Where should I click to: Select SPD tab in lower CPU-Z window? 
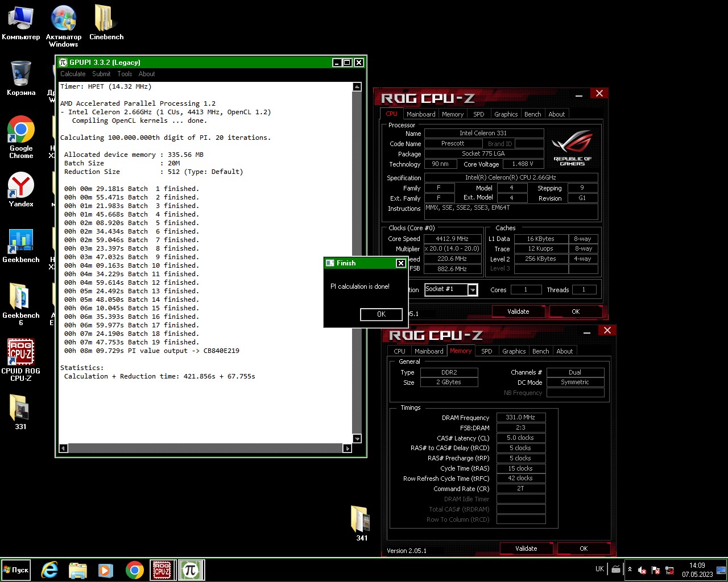pyautogui.click(x=487, y=351)
